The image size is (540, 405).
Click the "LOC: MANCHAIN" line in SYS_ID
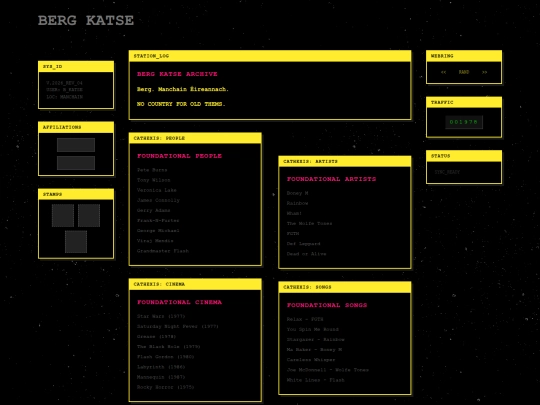coord(64,97)
